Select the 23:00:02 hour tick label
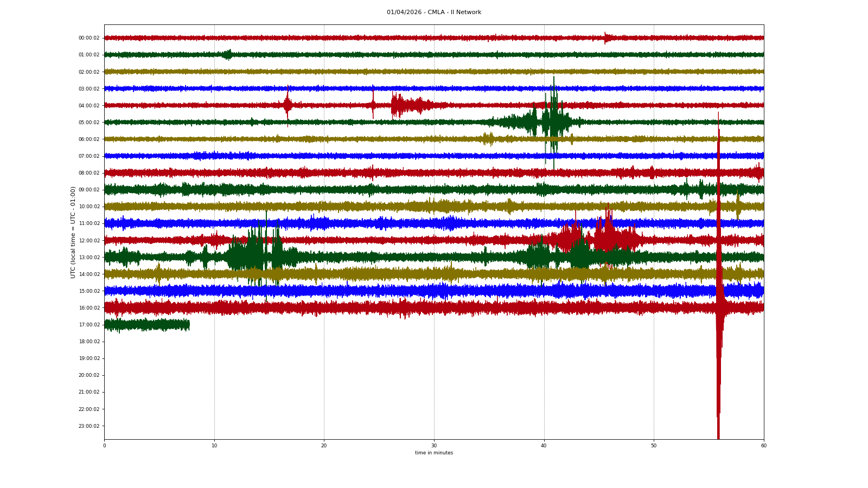The image size is (868, 488). coord(89,426)
